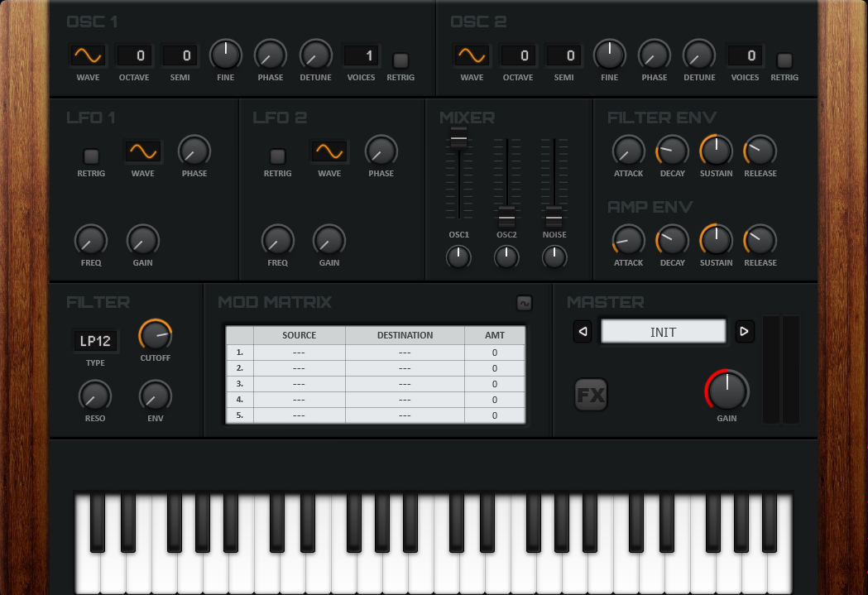The image size is (868, 595).
Task: Click the SOURCE column header in mod matrix
Action: click(x=299, y=335)
